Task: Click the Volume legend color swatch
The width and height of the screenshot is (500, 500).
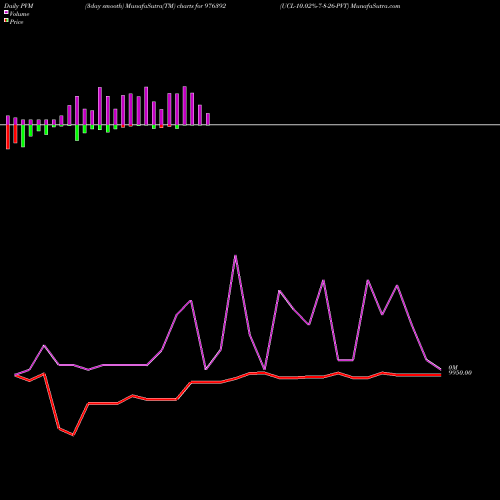Action: 6,12
